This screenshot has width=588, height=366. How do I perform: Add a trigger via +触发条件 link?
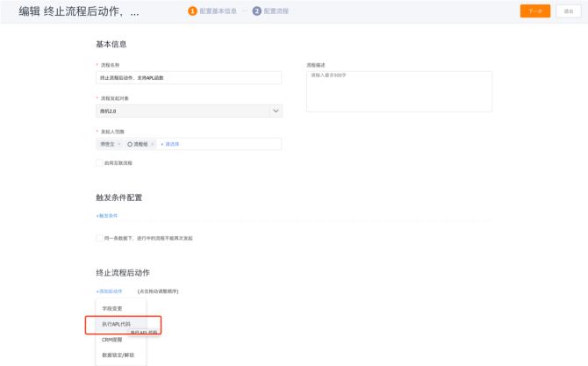(106, 215)
